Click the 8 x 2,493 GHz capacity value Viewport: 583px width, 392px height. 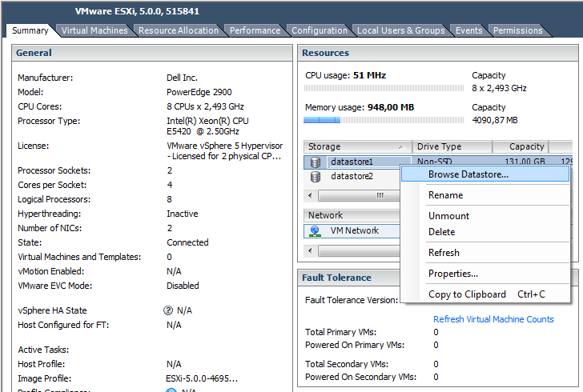pos(500,89)
